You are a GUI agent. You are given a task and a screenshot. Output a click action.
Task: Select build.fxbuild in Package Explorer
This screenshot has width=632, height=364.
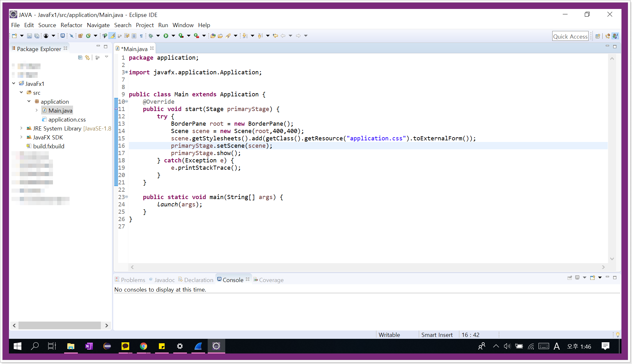coord(45,146)
